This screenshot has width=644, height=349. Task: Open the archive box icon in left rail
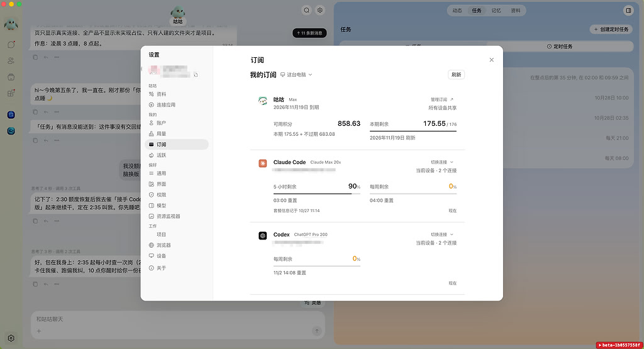[11, 77]
